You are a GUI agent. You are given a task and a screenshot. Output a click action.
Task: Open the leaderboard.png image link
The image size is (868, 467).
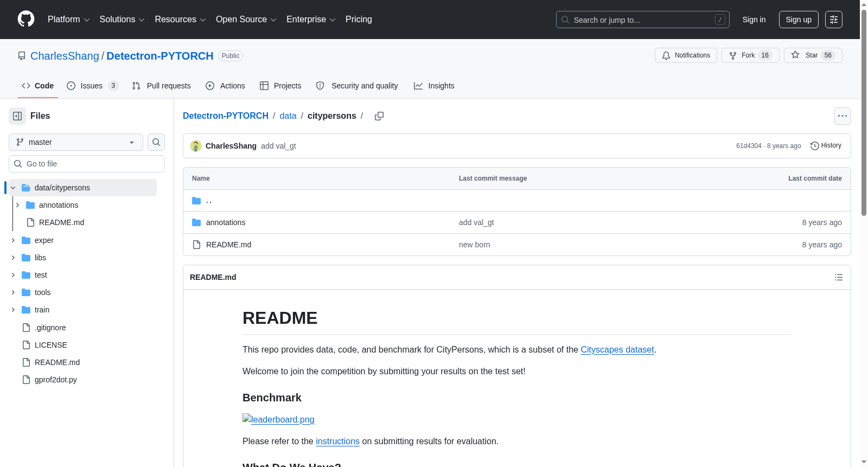[278, 419]
